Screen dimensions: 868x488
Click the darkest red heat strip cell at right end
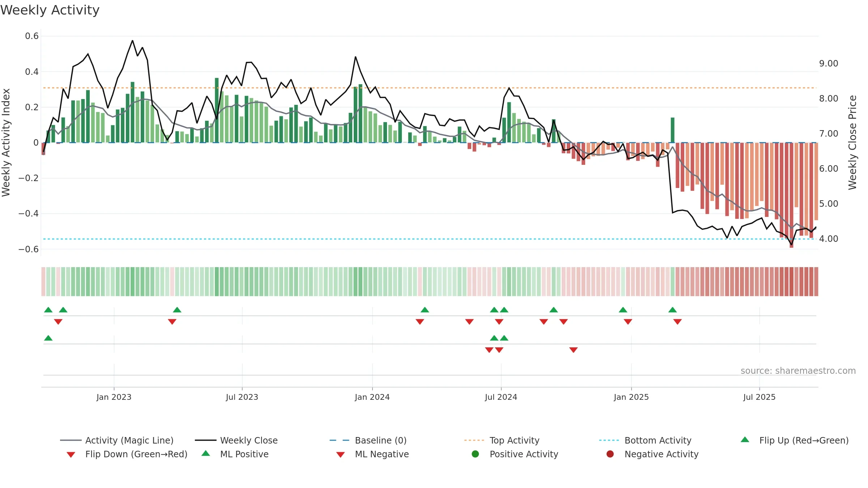click(x=791, y=282)
